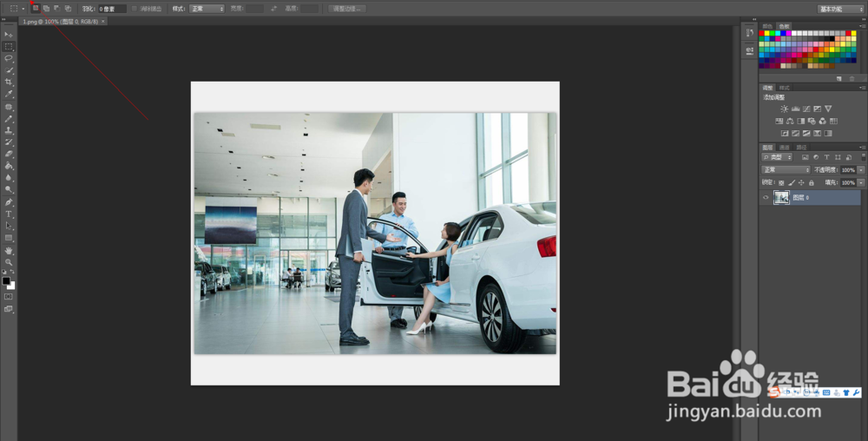Viewport: 868px width, 441px height.
Task: Open the History panel icon
Action: coord(750,33)
